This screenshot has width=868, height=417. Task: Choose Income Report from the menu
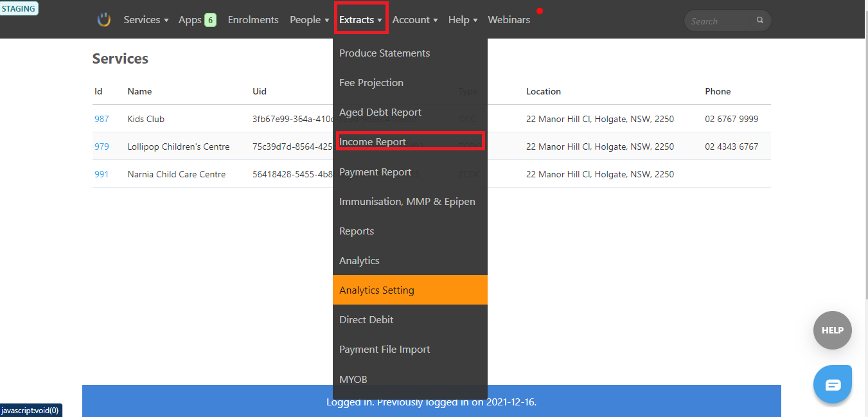tap(410, 142)
